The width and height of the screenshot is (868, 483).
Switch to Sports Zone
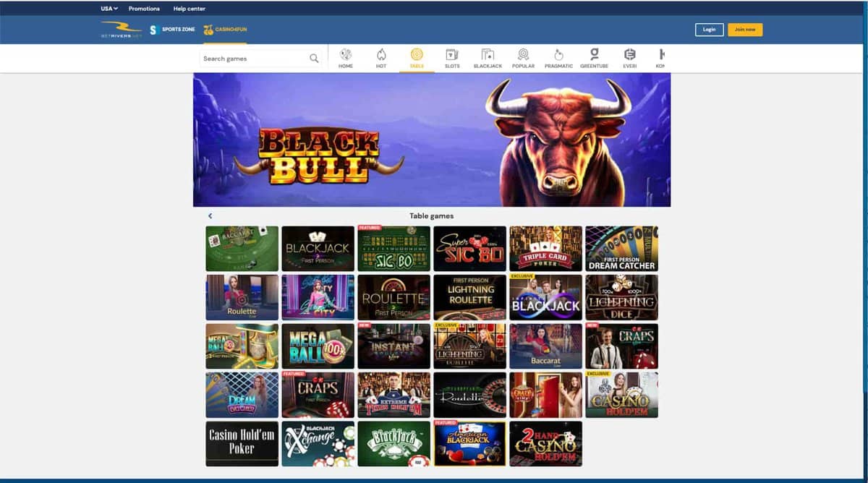pyautogui.click(x=172, y=30)
